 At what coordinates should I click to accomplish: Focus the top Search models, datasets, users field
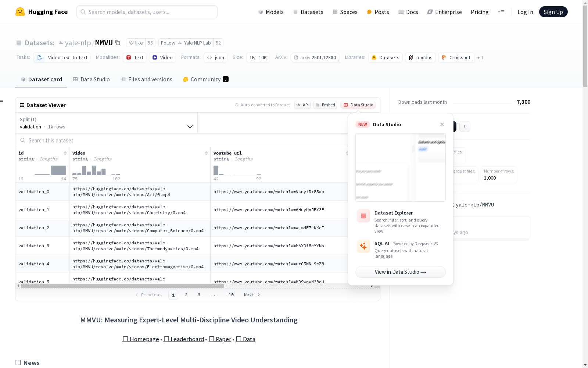[147, 12]
